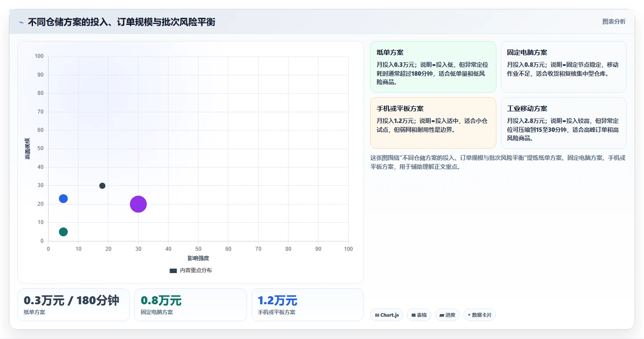Open the 手机或平板方案 info card
The image size is (644, 339).
pos(433,123)
